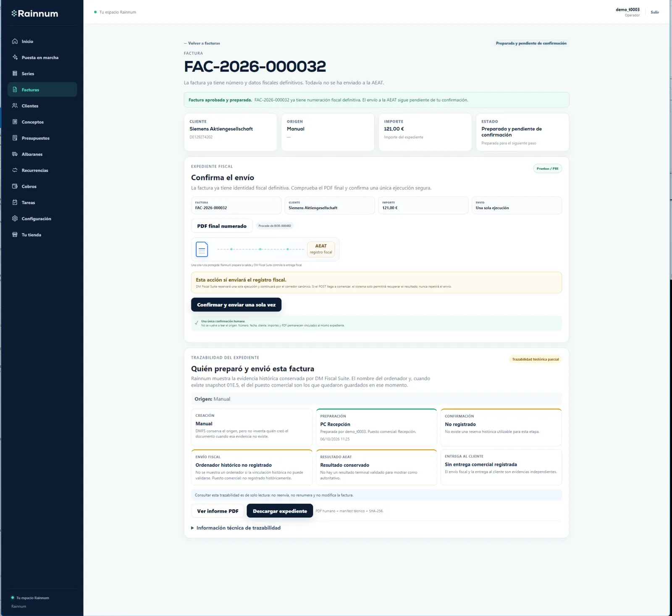Click the Recurrencias loop icon
The height and width of the screenshot is (616, 672).
(15, 170)
